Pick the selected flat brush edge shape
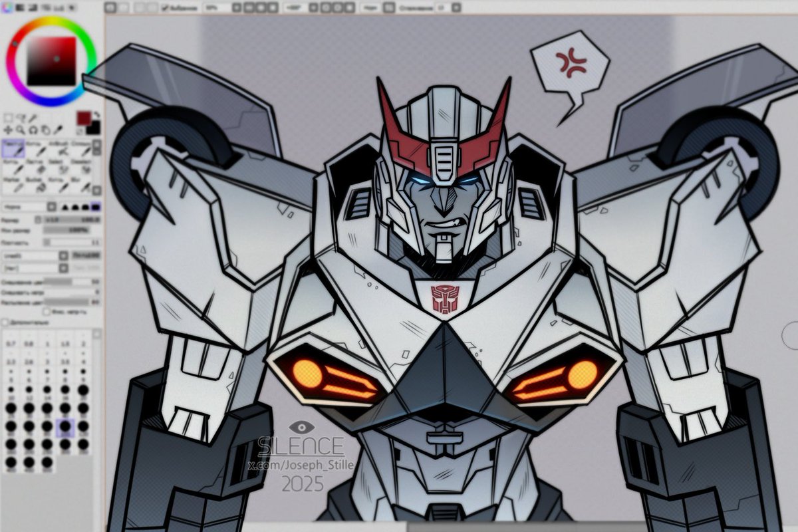This screenshot has height=532, width=798. [x=96, y=207]
